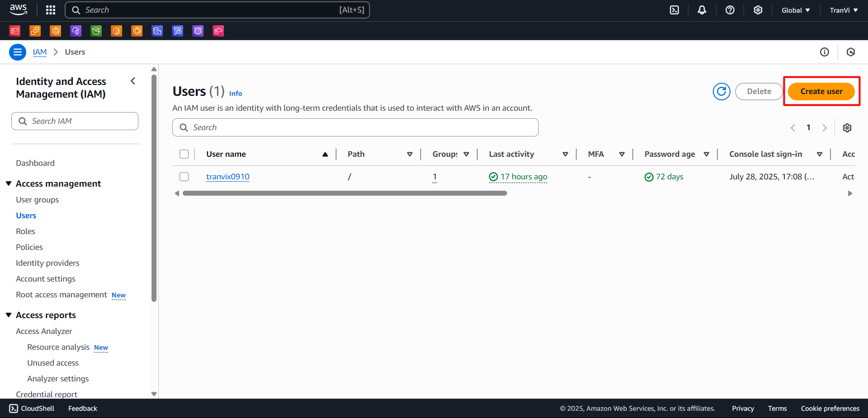Open the Global region dropdown
The height and width of the screenshot is (418, 868).
click(795, 9)
